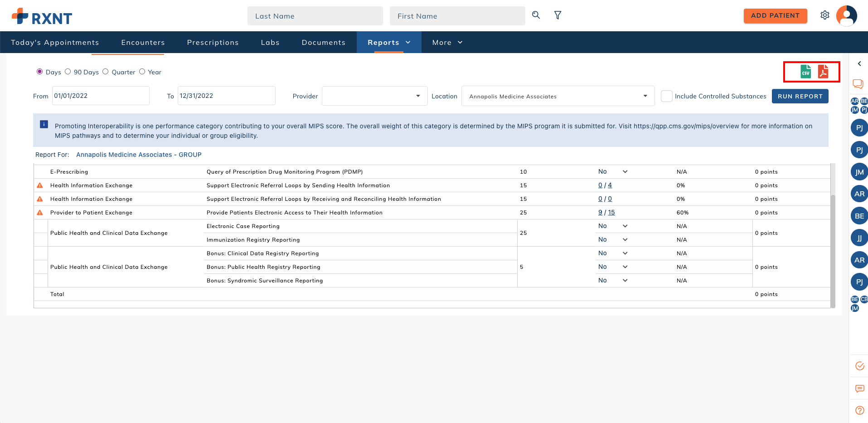Click the RUN REPORT button

click(800, 96)
